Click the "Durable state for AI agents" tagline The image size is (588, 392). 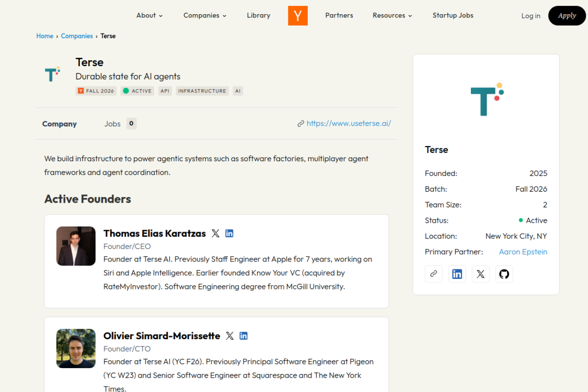[x=128, y=77]
